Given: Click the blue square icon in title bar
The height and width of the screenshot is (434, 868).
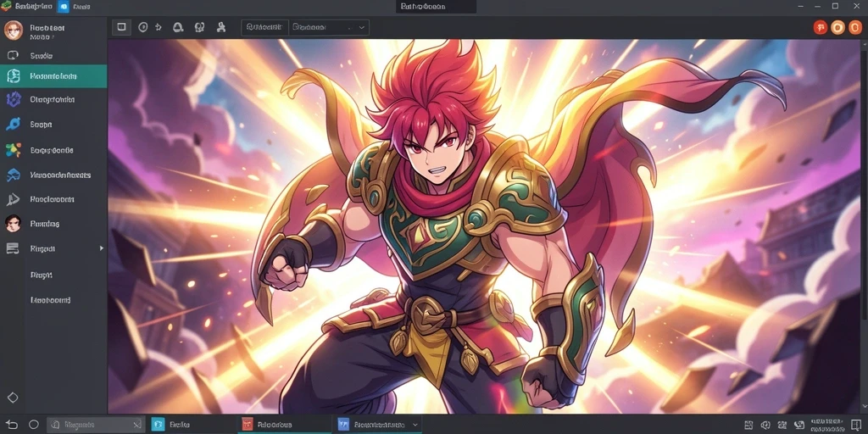Looking at the screenshot, I should point(64,7).
